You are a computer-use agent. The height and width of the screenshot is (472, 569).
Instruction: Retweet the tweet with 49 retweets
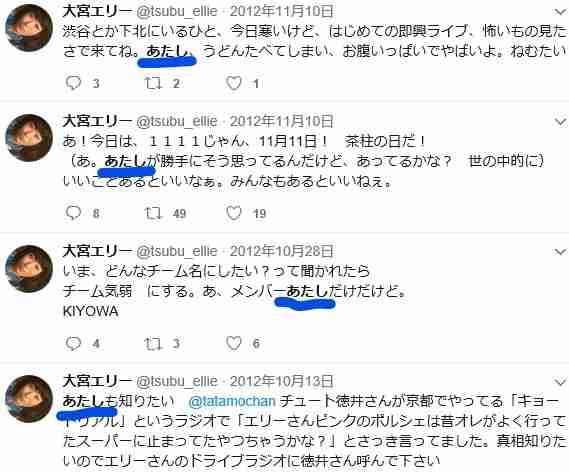pos(153,213)
